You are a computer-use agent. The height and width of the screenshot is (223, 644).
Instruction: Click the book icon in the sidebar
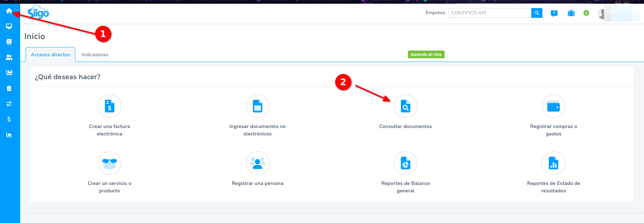[x=9, y=42]
